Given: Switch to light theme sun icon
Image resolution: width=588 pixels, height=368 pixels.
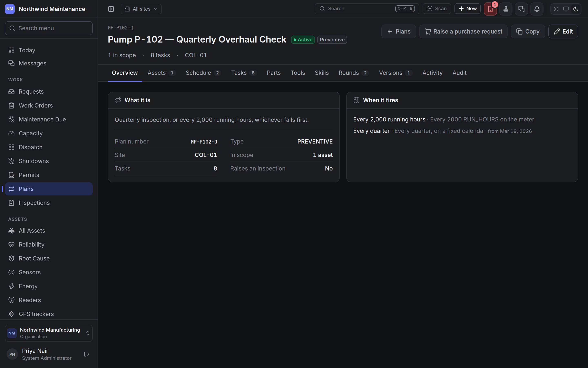Looking at the screenshot, I should click(556, 9).
